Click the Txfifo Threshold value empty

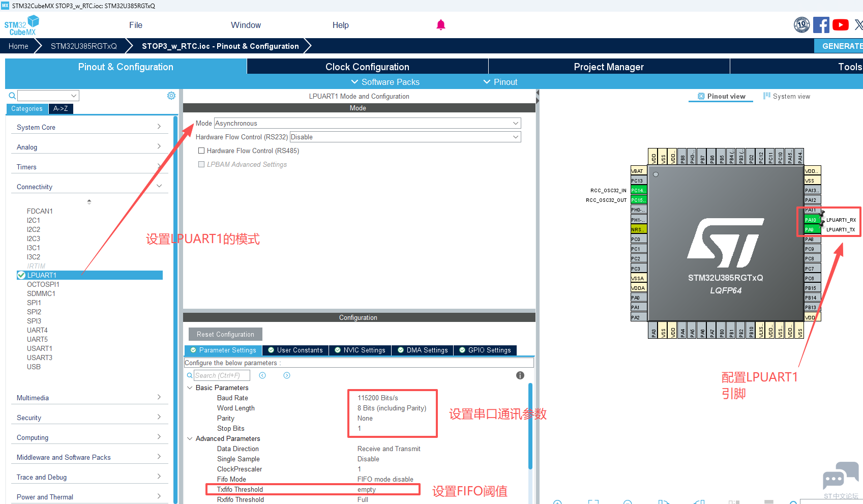[367, 489]
